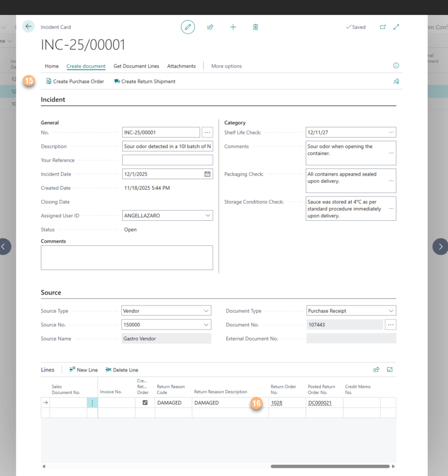Open the Incident Date calendar picker
The image size is (448, 476).
click(x=207, y=174)
